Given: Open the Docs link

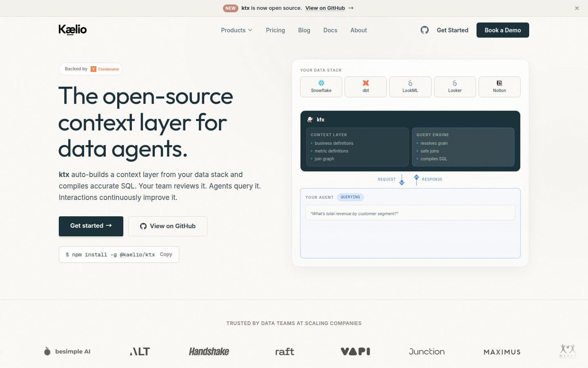Looking at the screenshot, I should [330, 30].
